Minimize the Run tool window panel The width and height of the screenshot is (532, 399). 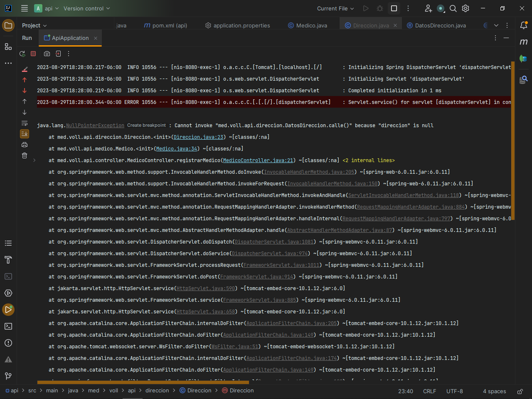point(506,38)
